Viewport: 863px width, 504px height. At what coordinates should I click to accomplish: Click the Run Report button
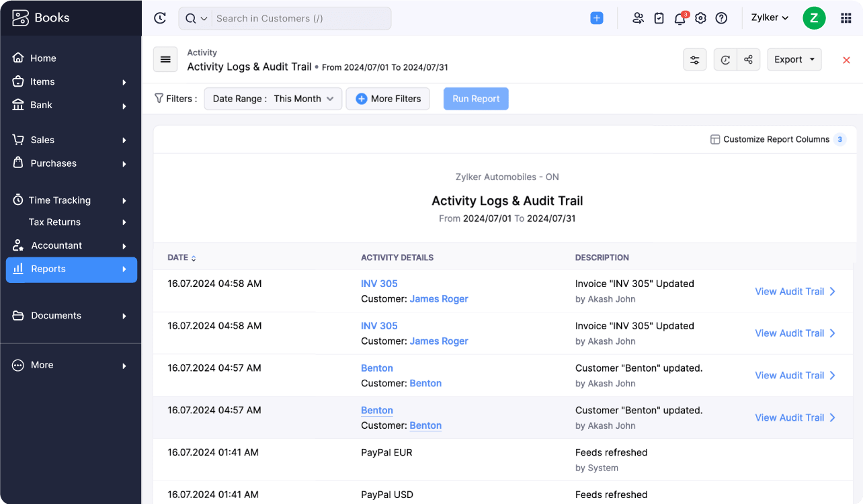coord(476,99)
